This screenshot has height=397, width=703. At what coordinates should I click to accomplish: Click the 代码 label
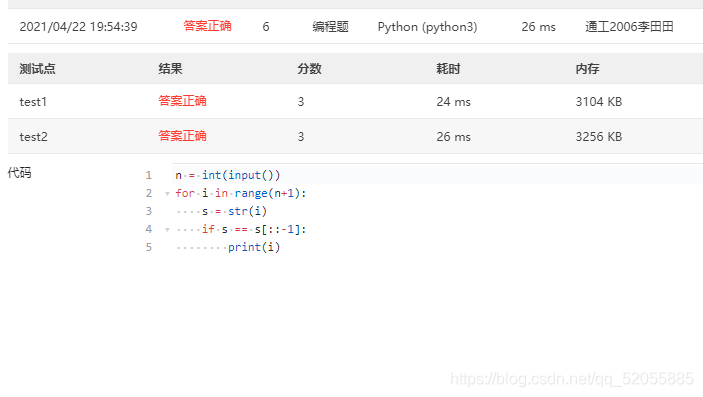point(20,173)
